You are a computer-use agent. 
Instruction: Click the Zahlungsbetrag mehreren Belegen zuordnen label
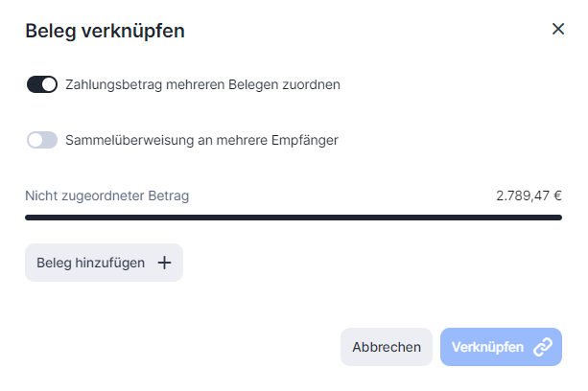202,84
